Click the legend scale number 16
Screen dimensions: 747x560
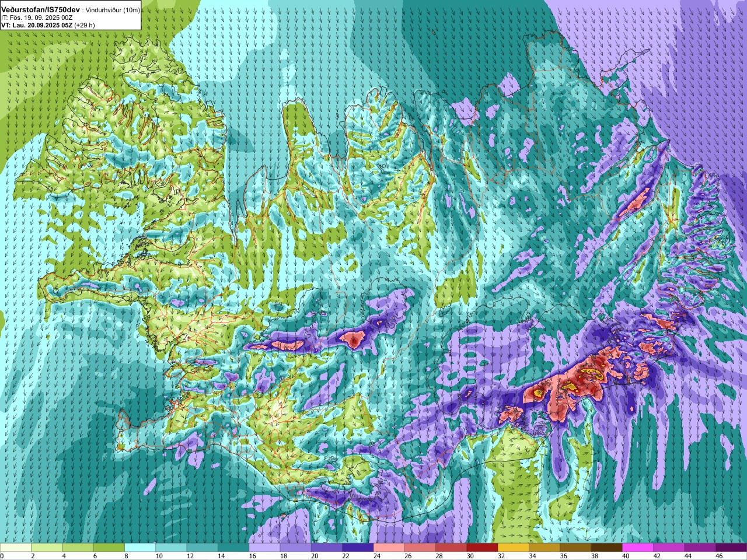tap(253, 556)
